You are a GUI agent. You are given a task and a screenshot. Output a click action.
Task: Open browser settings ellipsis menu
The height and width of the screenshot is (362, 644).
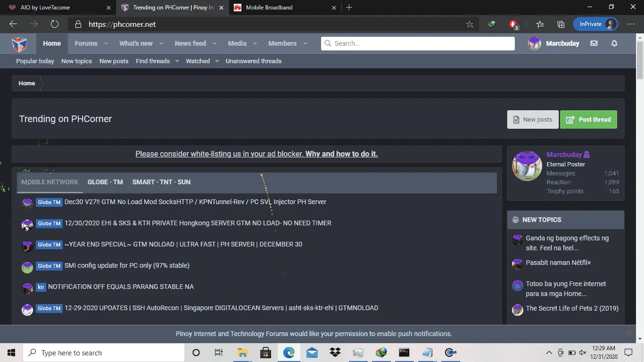pyautogui.click(x=631, y=24)
